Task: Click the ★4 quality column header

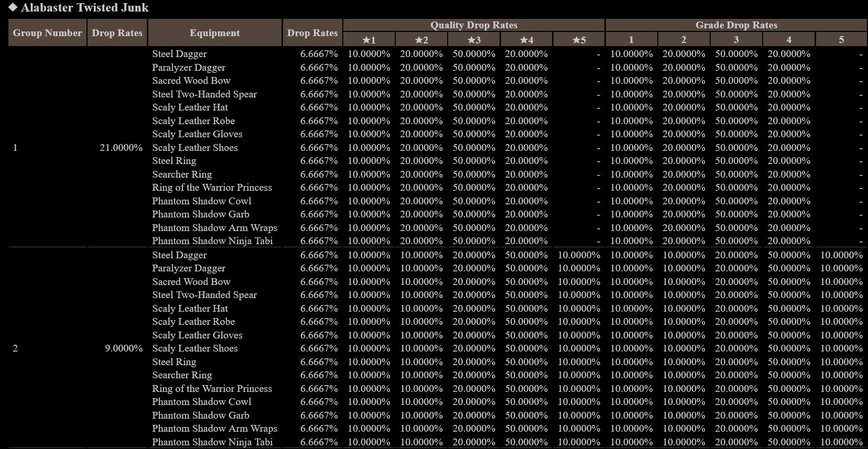Action: point(526,39)
